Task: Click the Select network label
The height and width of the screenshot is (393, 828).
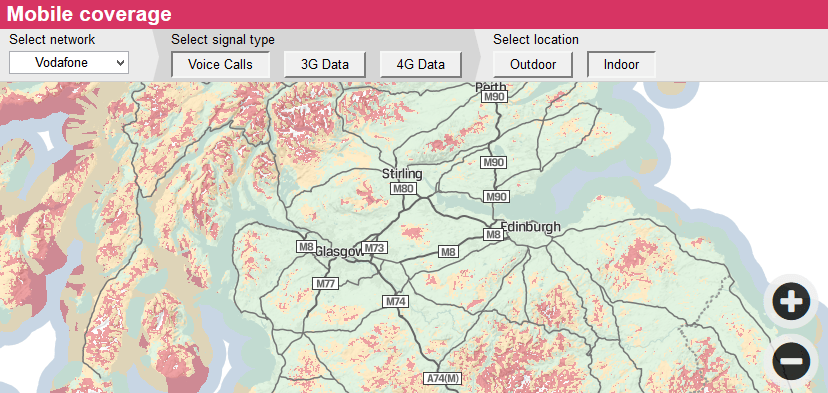Action: click(52, 40)
